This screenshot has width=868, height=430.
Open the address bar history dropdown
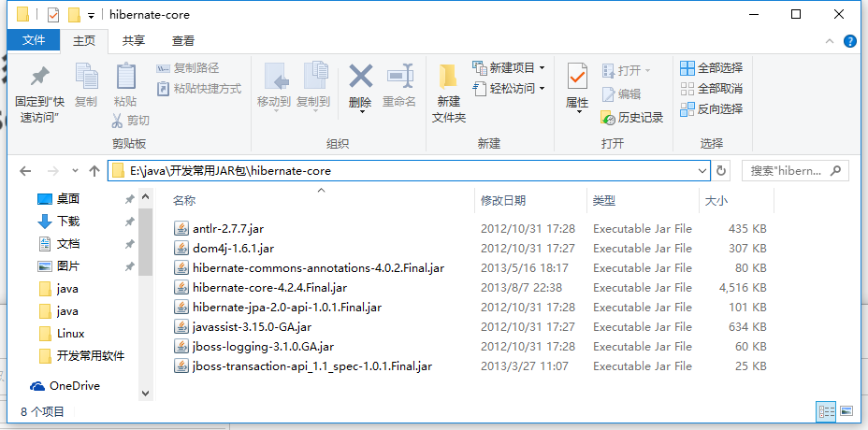(702, 171)
